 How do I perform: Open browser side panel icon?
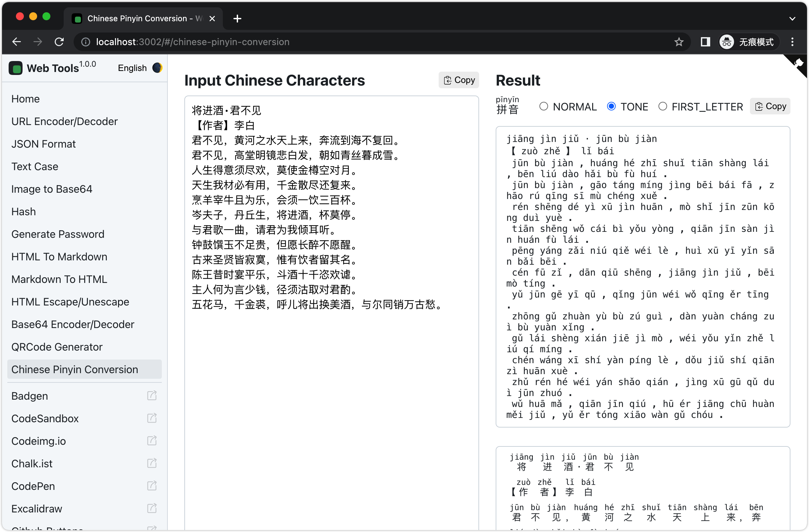click(x=705, y=42)
